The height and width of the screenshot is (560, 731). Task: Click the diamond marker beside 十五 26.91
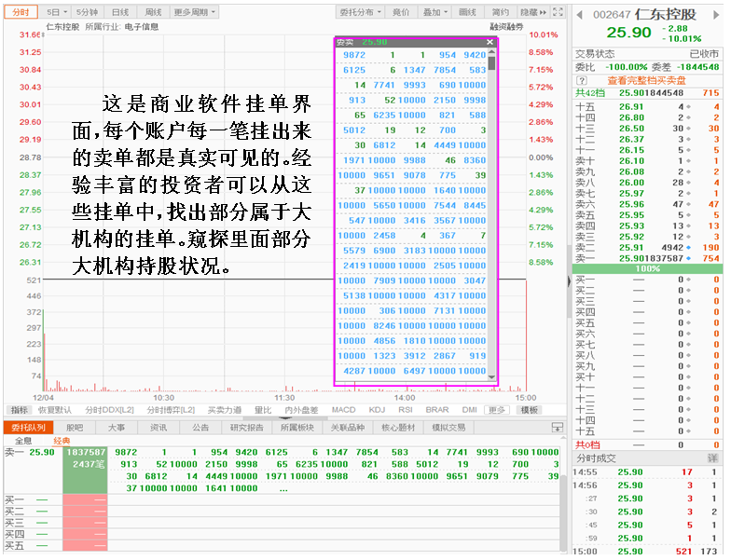pyautogui.click(x=688, y=106)
